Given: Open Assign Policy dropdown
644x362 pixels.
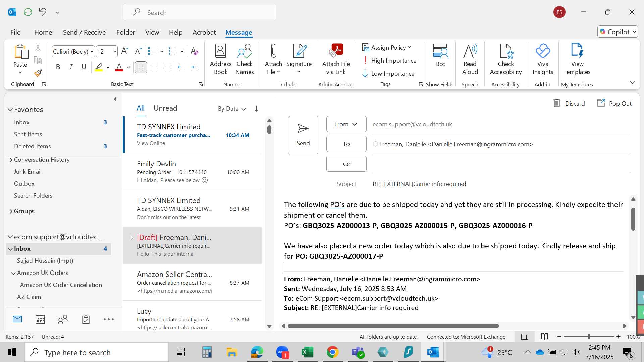Looking at the screenshot, I should click(x=386, y=48).
